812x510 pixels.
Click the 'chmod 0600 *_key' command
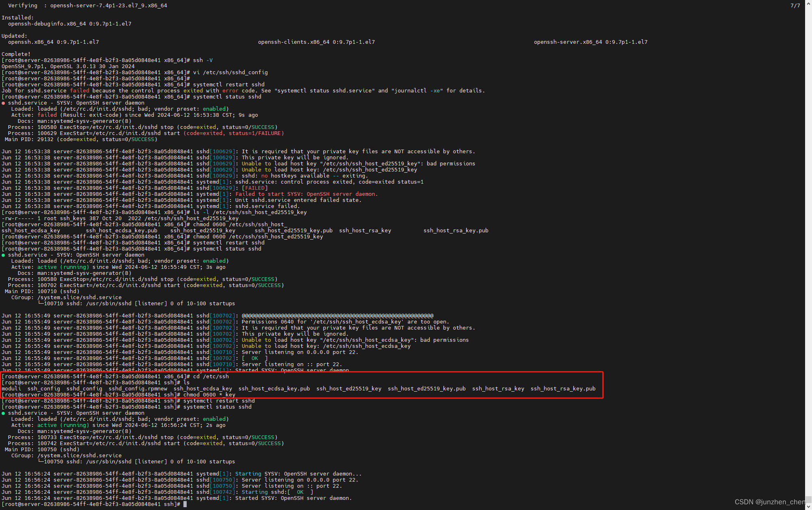(x=209, y=394)
